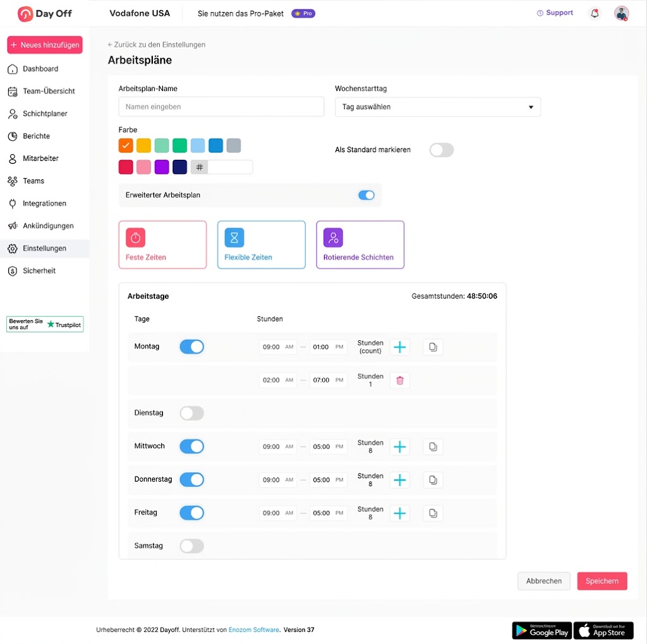Choose the dark navy color swatch
Image resolution: width=647 pixels, height=644 pixels.
[180, 167]
